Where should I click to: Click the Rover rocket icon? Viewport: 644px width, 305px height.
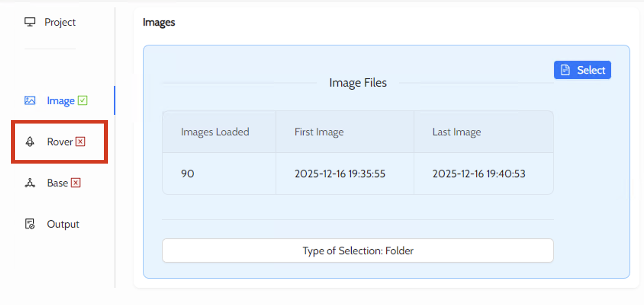point(30,142)
